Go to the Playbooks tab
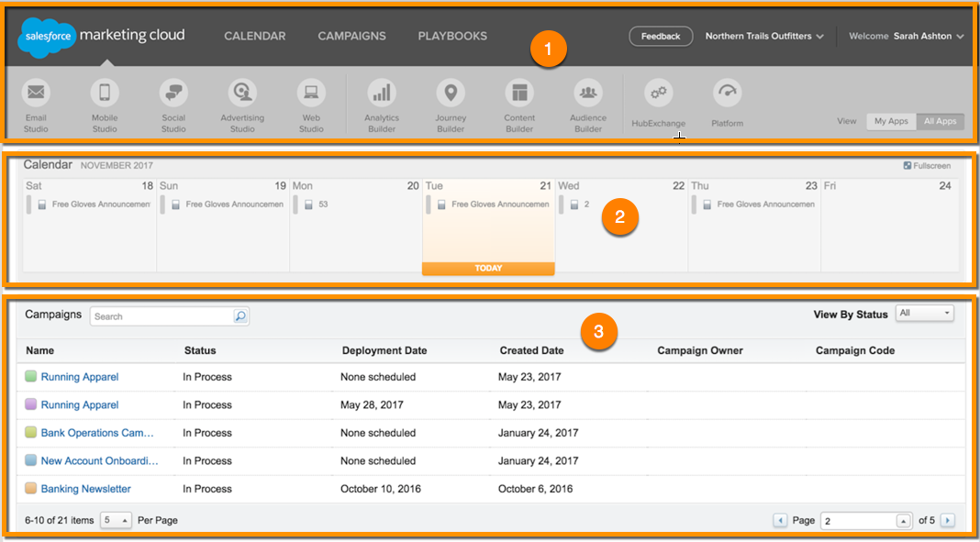 click(452, 36)
